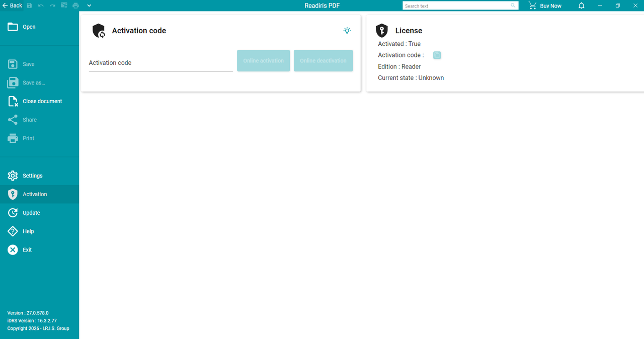Viewport: 644px width, 339px height.
Task: Open Settings from the sidebar
Action: [x=39, y=176]
